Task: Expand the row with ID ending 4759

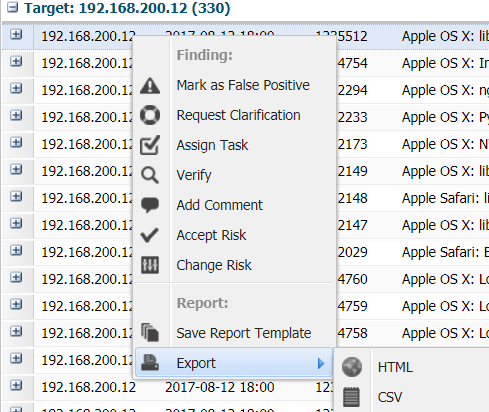Action: [x=16, y=304]
